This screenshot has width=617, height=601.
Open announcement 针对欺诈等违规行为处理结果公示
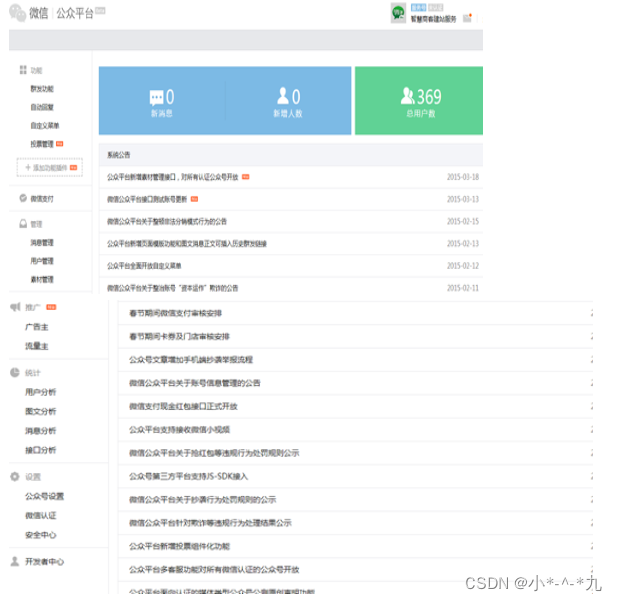tap(210, 523)
